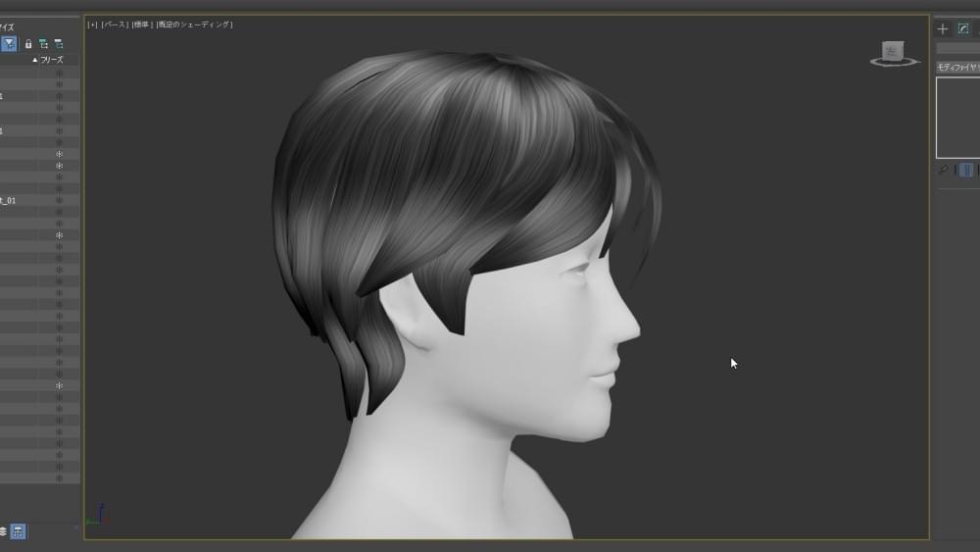Open the モディファイヤ list dropdown
Screen dimensions: 980x552
coord(958,67)
